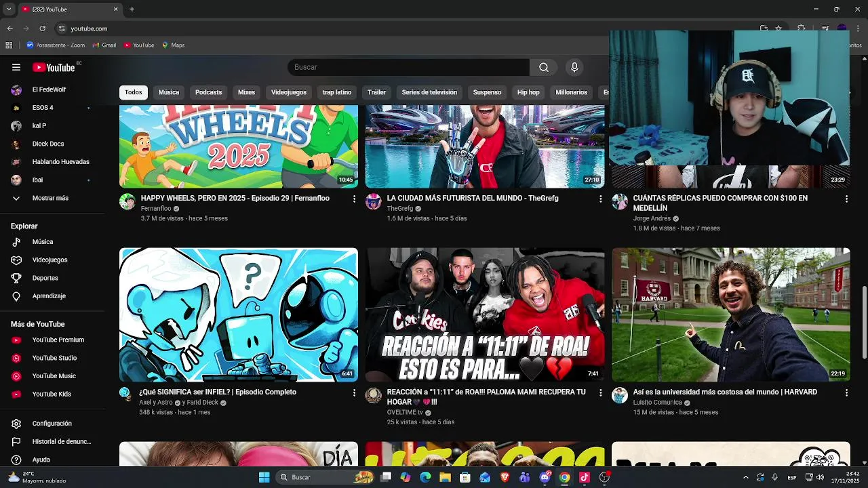Show hidden system tray icons

point(746,477)
